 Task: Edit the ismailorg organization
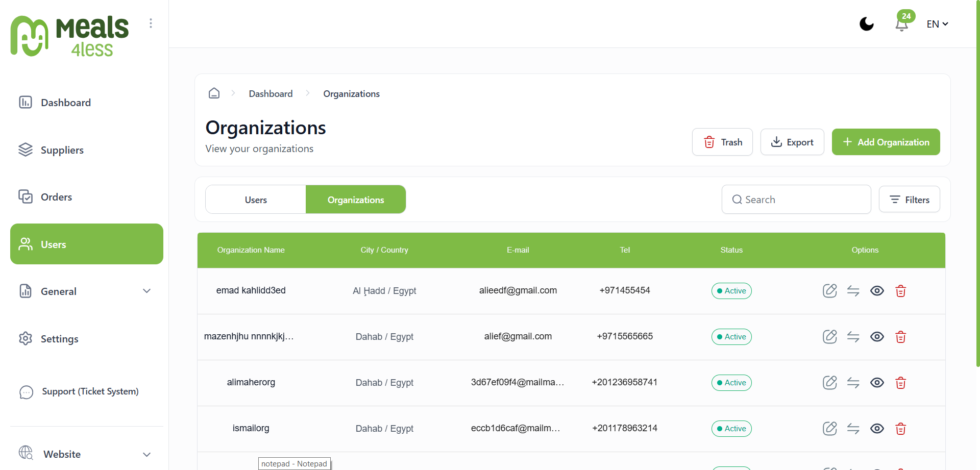click(830, 429)
